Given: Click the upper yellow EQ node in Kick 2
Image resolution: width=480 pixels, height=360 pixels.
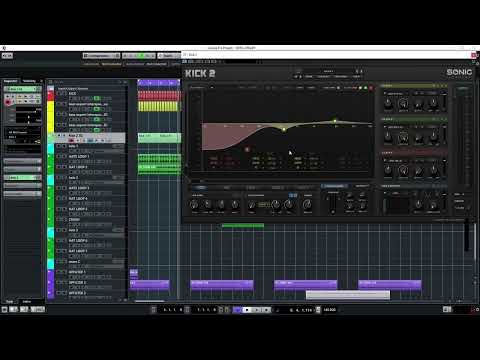Looking at the screenshot, I should [x=335, y=121].
